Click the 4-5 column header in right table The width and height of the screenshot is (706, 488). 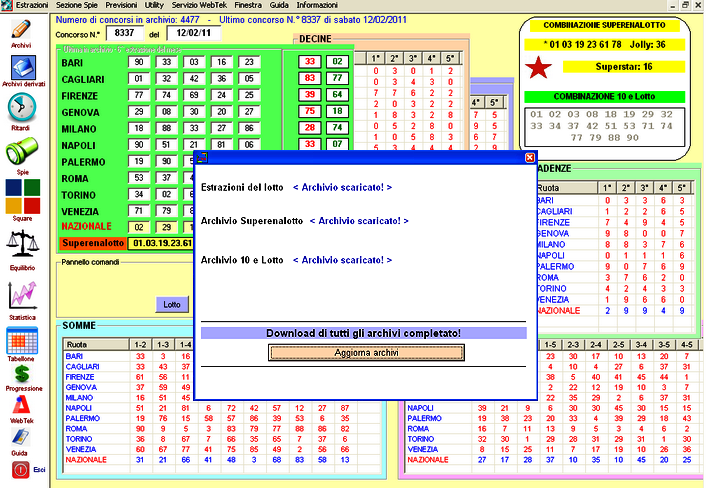point(687,345)
